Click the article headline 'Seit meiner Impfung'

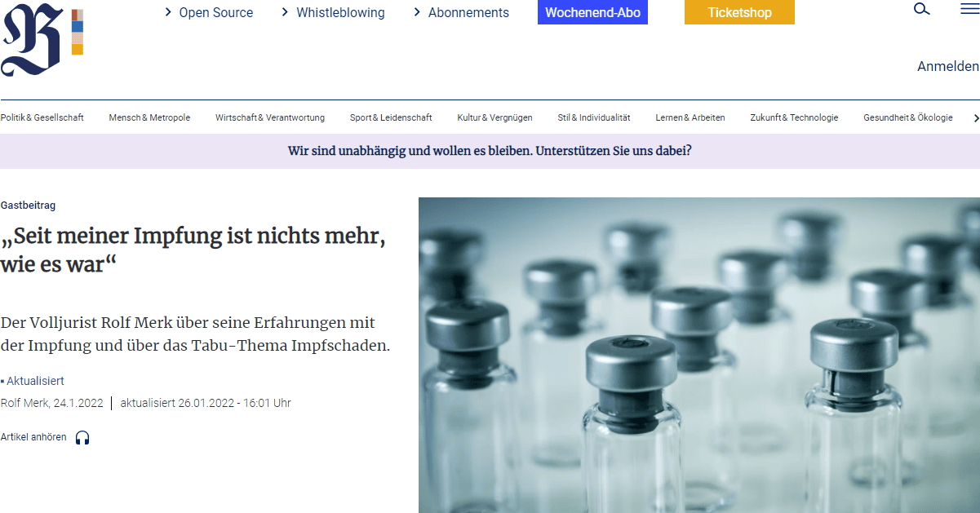pyautogui.click(x=193, y=250)
